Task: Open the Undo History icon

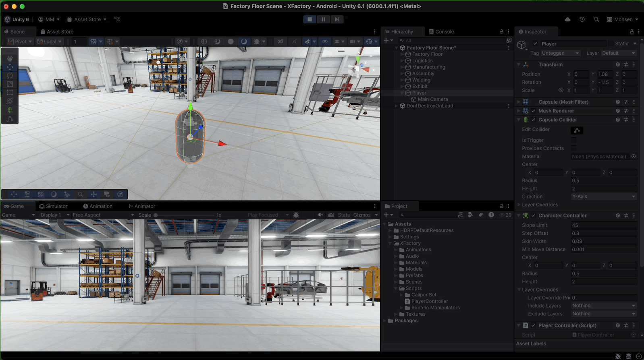Action: click(x=582, y=19)
